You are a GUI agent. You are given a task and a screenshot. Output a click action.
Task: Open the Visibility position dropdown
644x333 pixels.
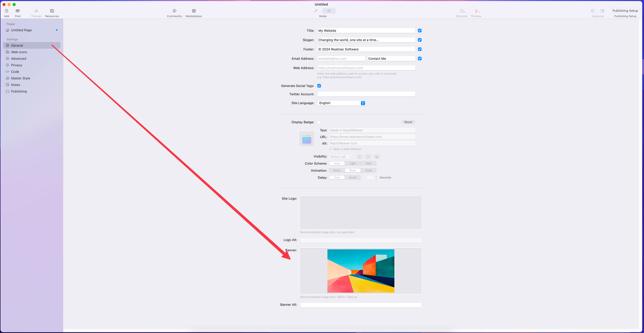(341, 157)
